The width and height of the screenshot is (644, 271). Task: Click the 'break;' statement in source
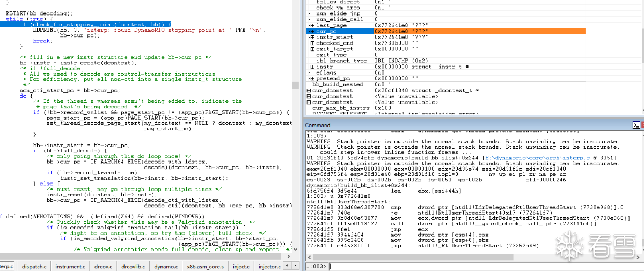(42, 40)
